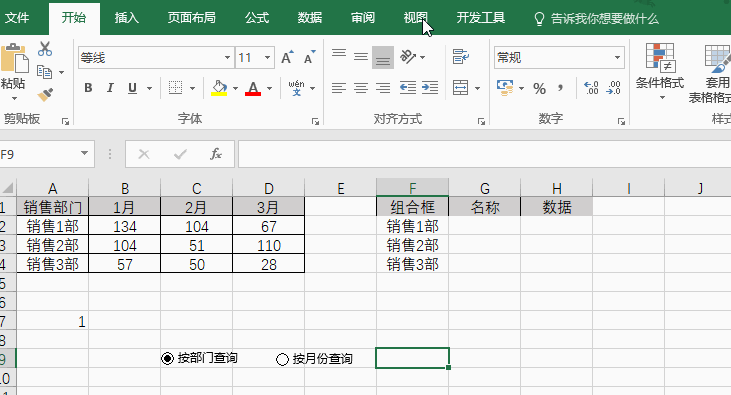
Task: Expand fill color dropdown arrow
Action: pyautogui.click(x=235, y=88)
